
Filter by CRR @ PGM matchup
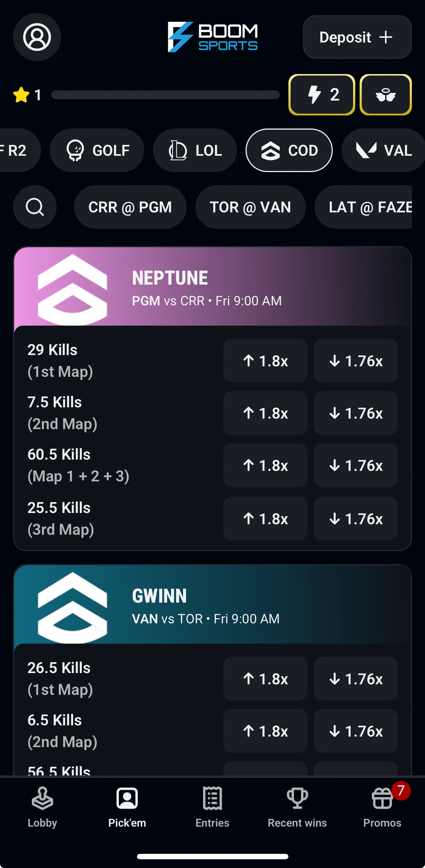(x=130, y=207)
